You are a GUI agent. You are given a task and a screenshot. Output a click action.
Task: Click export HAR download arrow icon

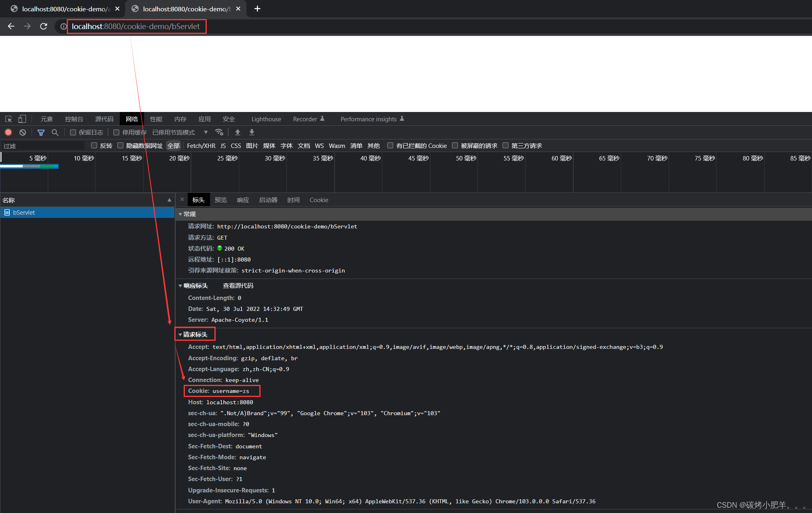pos(252,132)
